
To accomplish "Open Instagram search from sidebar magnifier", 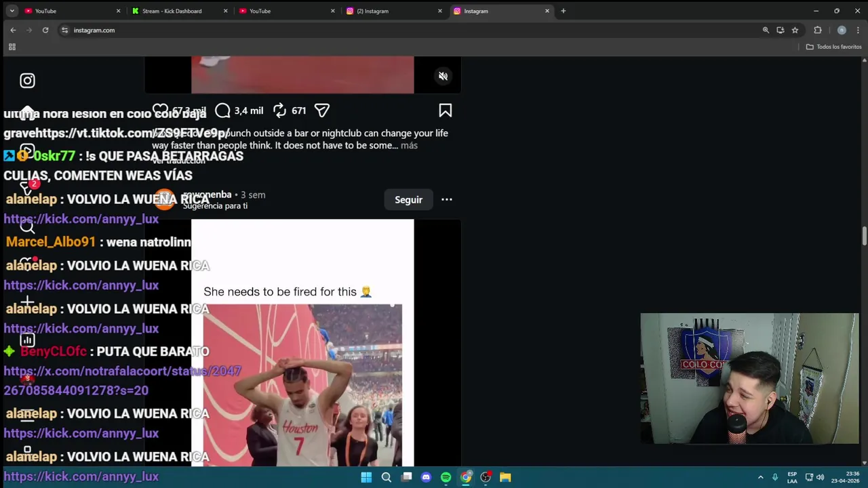I will (x=27, y=227).
